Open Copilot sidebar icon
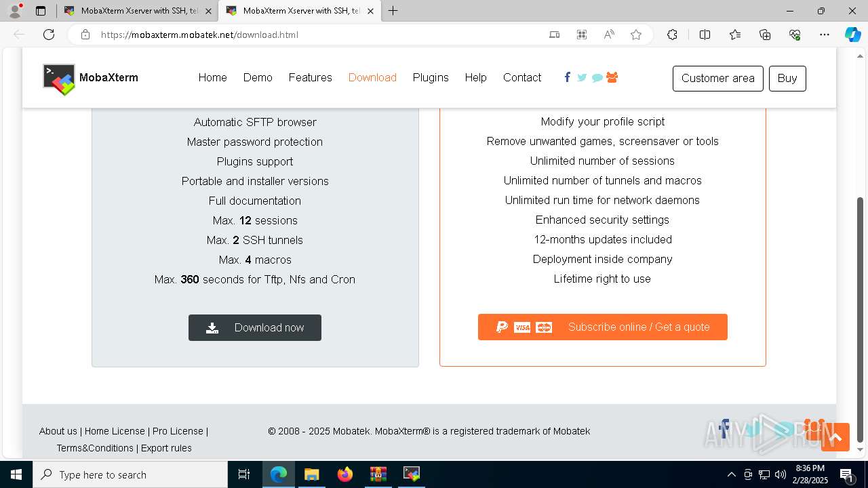 [x=852, y=35]
